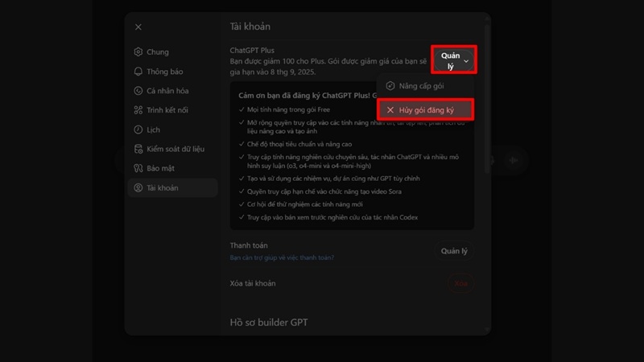
Task: Select the Tài khoản tab in sidebar
Action: [x=171, y=188]
